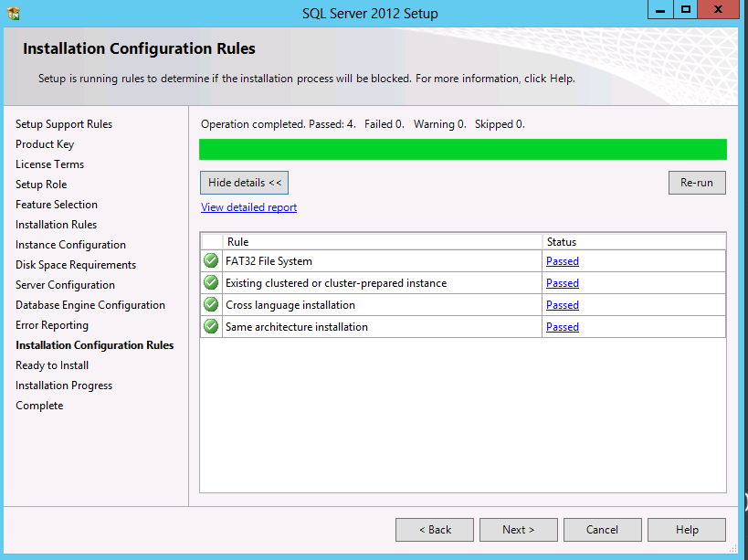Click the Operation completed summary text
Screen dimensions: 748x560
(x=363, y=124)
